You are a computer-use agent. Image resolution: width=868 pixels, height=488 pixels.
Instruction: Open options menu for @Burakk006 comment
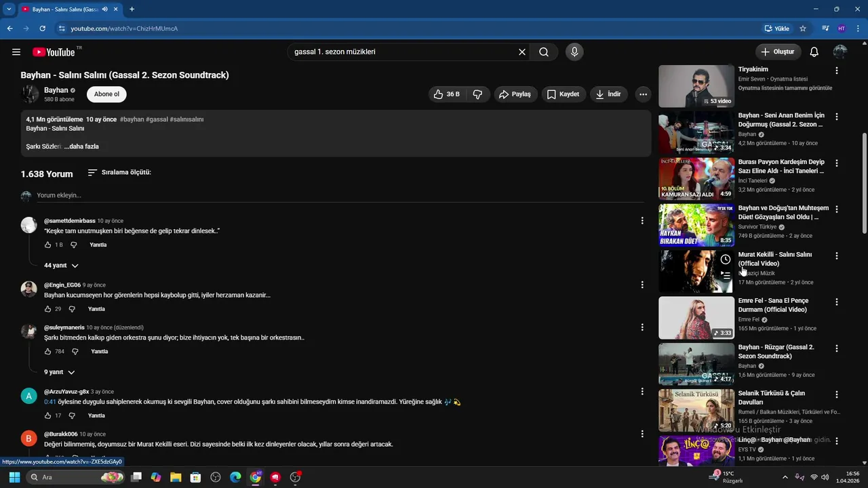(x=642, y=434)
